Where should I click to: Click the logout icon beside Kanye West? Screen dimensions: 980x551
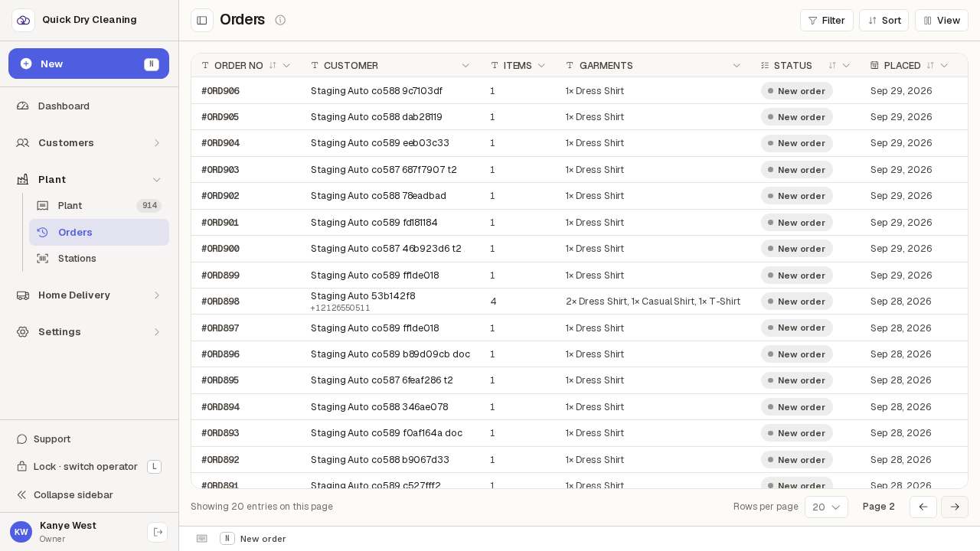click(x=158, y=532)
